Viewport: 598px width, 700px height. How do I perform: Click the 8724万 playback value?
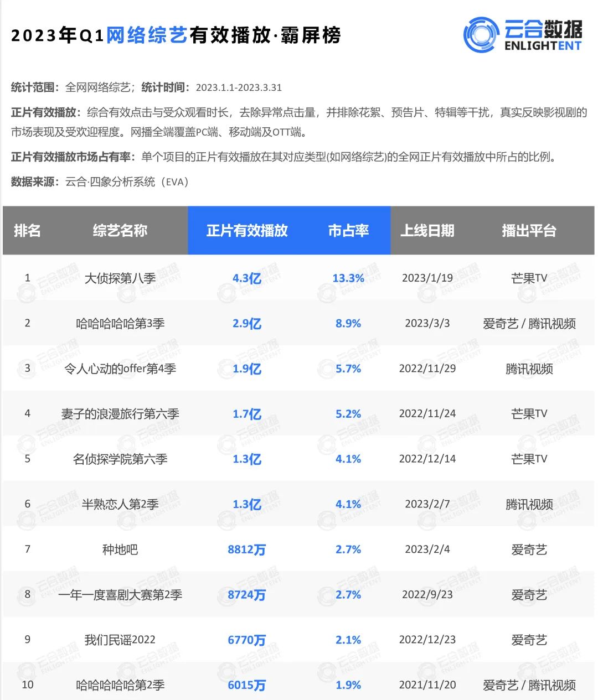(x=247, y=595)
